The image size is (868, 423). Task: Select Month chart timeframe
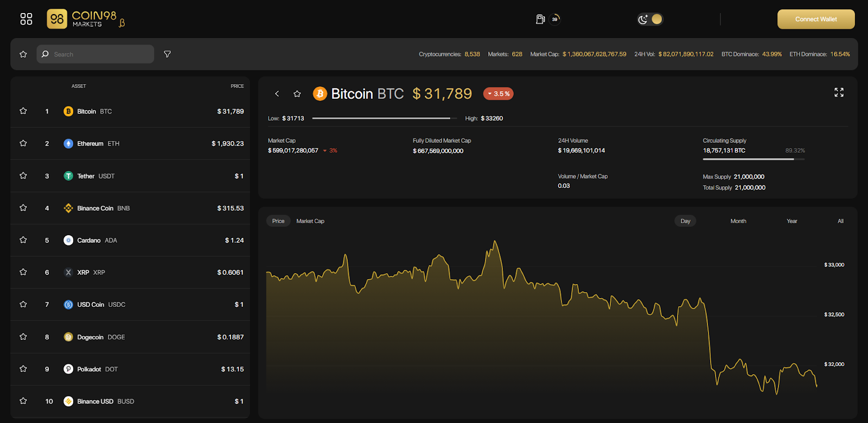pos(738,221)
